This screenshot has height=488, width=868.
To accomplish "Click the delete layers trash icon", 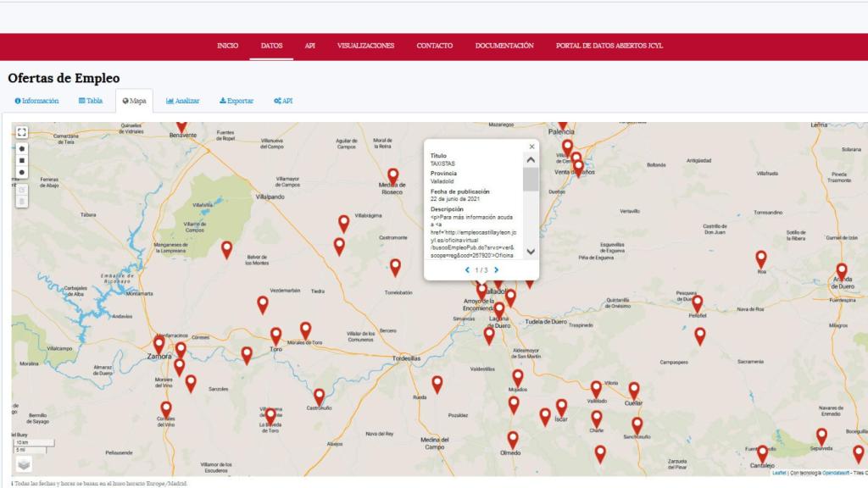I will [22, 202].
